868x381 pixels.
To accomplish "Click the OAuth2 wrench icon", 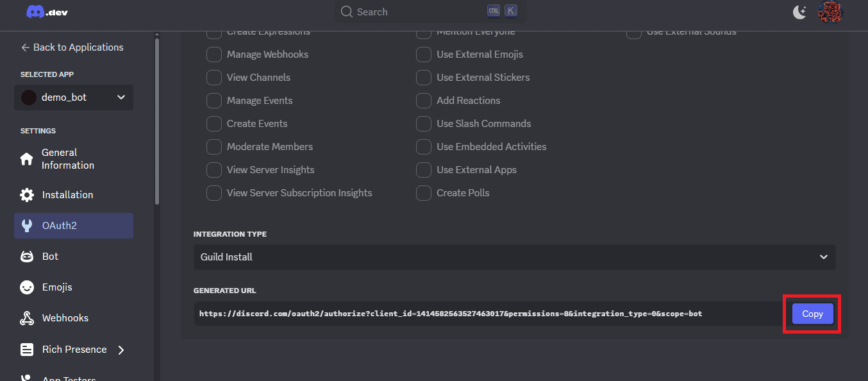I will pyautogui.click(x=27, y=226).
